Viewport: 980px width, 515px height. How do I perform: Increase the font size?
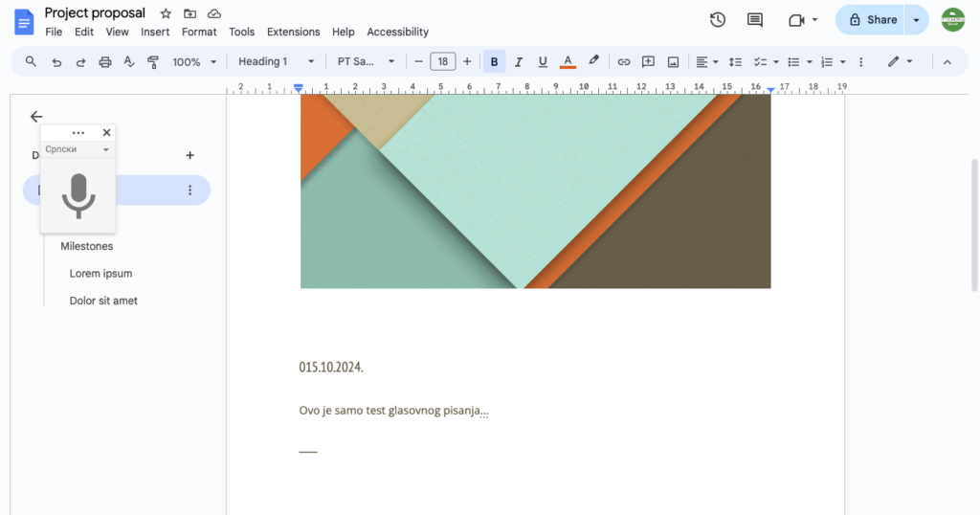coord(467,61)
